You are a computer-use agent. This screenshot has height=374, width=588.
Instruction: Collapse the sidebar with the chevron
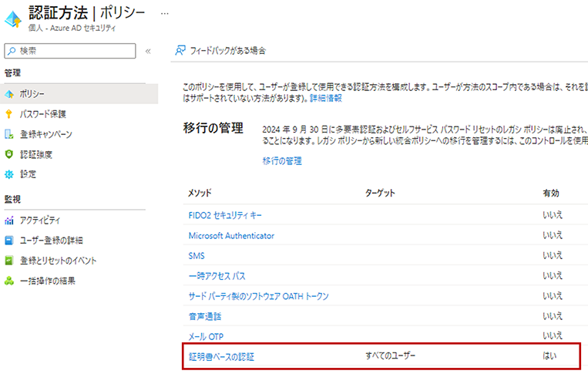(148, 51)
